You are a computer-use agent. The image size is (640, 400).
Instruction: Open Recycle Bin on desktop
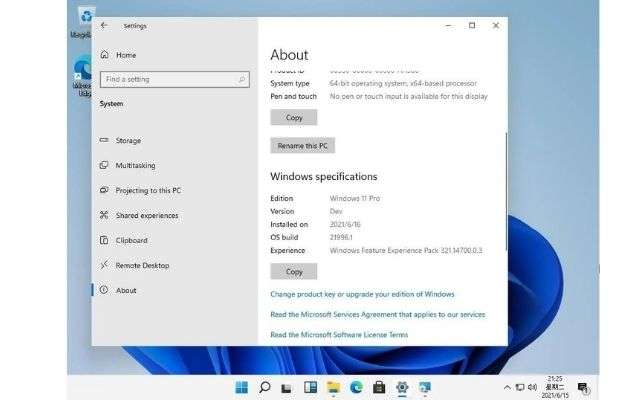click(83, 22)
